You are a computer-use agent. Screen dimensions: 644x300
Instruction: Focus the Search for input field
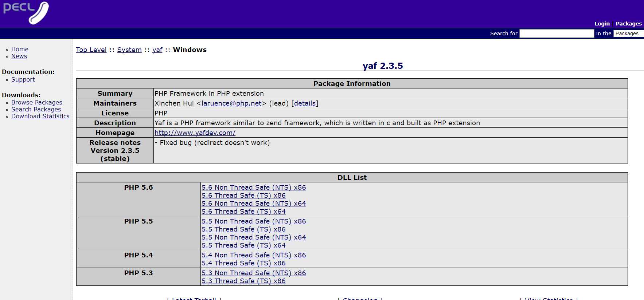[557, 33]
